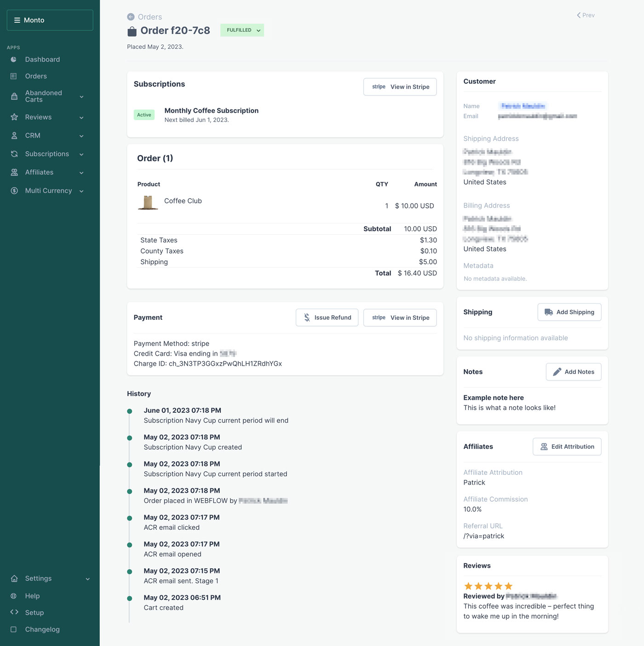644x646 pixels.
Task: Open the Monto hamburger menu
Action: 17,20
